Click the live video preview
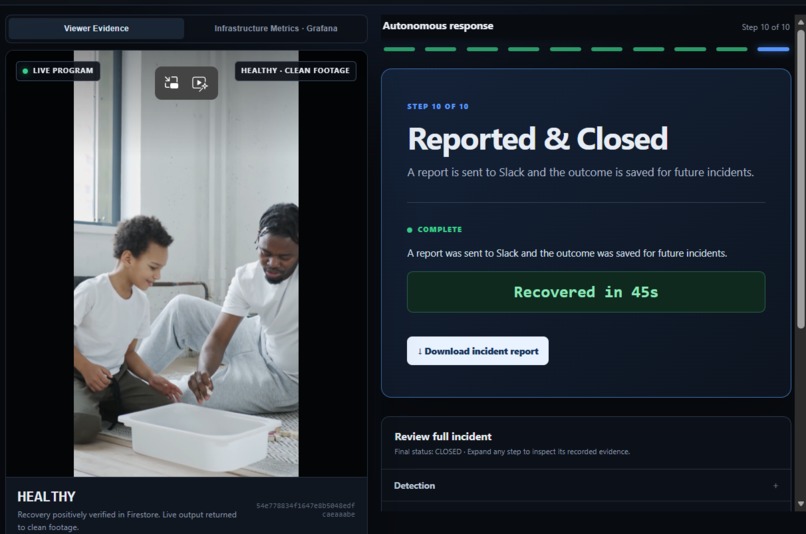The width and height of the screenshot is (806, 534). coord(186,263)
